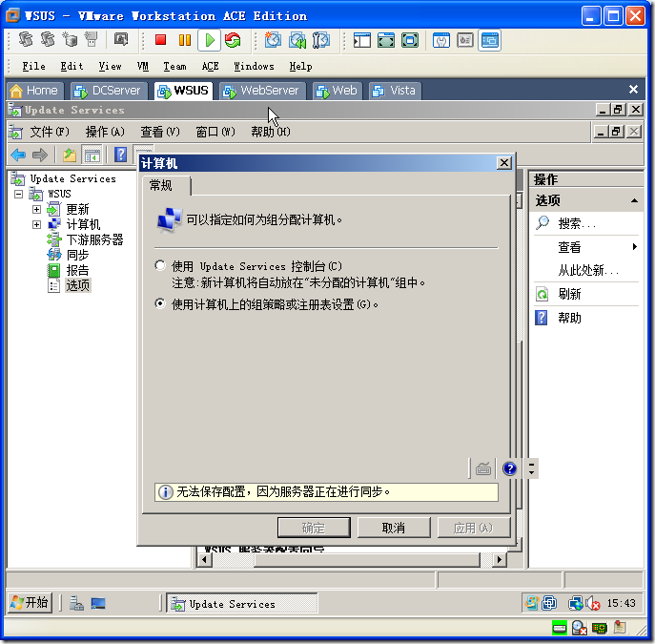Image resolution: width=655 pixels, height=644 pixels.
Task: Click the Show Desktop quick launch icon
Action: coord(98,604)
